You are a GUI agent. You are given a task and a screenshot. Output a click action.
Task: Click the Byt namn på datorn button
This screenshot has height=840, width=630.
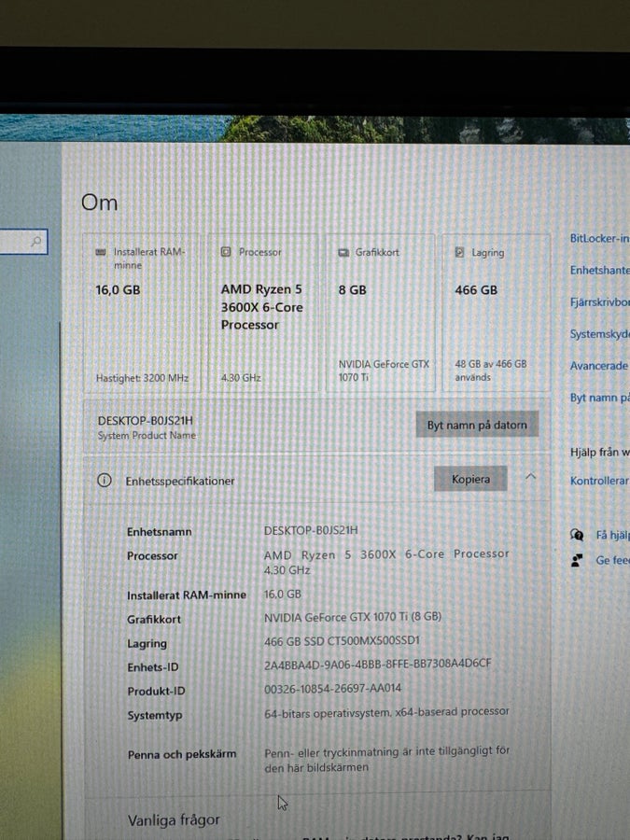(477, 425)
